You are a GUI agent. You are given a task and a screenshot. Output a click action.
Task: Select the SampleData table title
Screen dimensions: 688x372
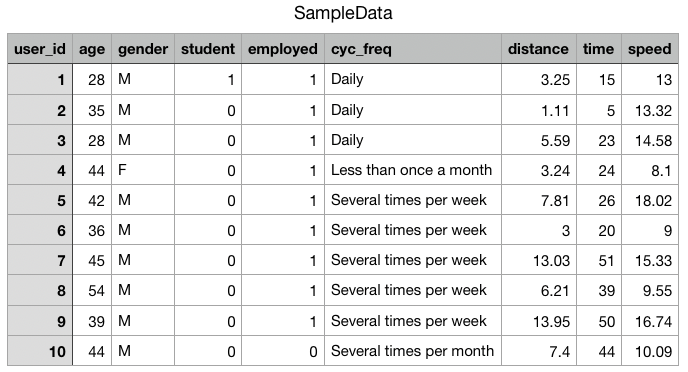pos(343,13)
